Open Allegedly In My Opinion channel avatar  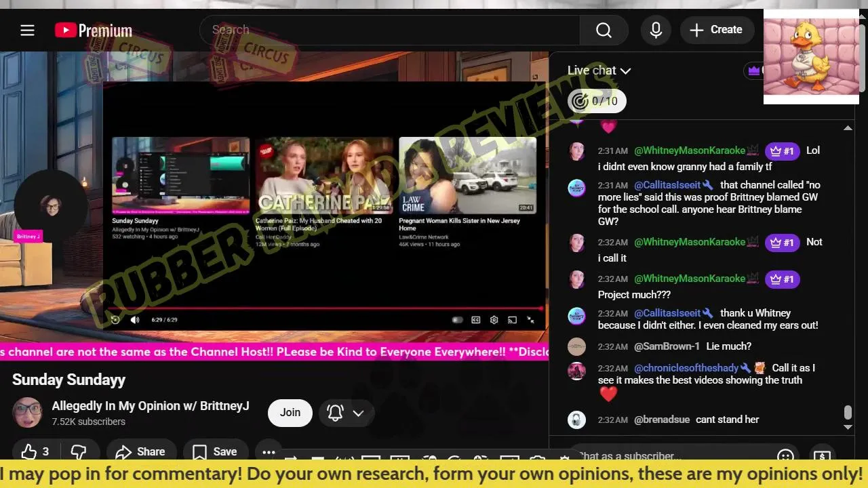tap(28, 413)
